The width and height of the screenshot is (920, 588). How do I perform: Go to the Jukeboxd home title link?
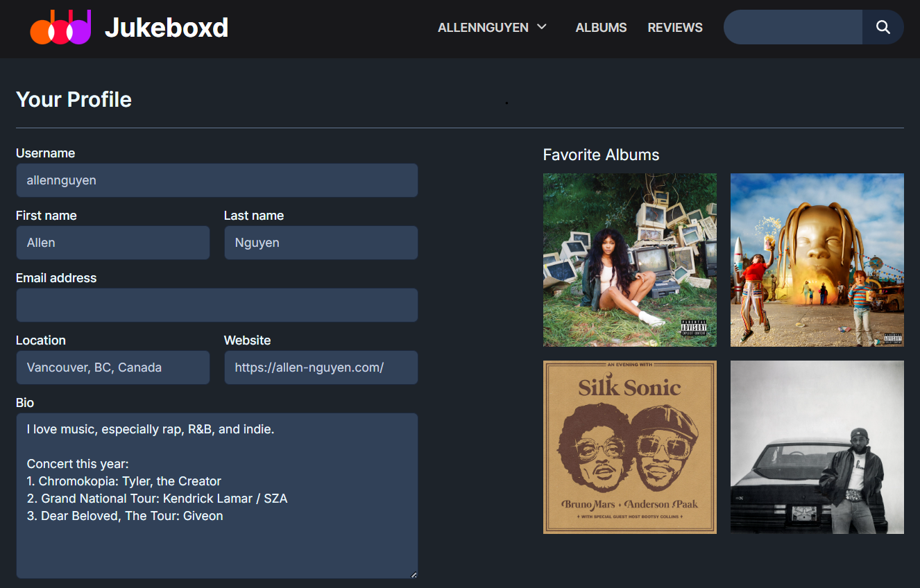point(167,28)
